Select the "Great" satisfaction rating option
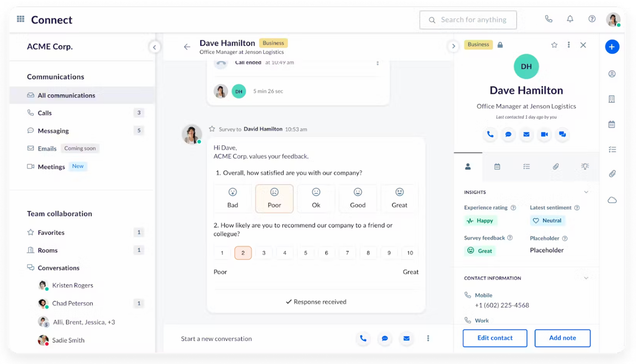 point(399,198)
